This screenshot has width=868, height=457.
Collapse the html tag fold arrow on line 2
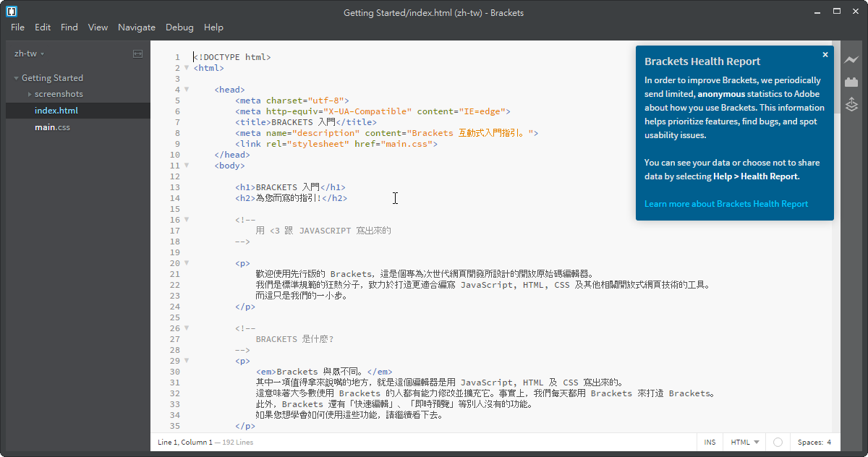[187, 68]
